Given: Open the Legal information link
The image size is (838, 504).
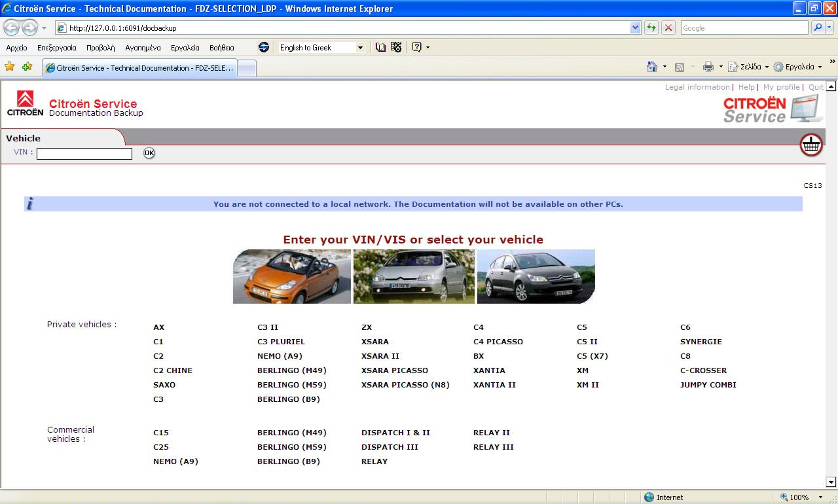Looking at the screenshot, I should coord(697,87).
